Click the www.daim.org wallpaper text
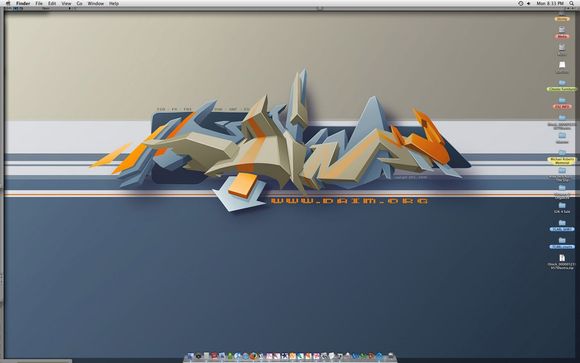 click(349, 201)
